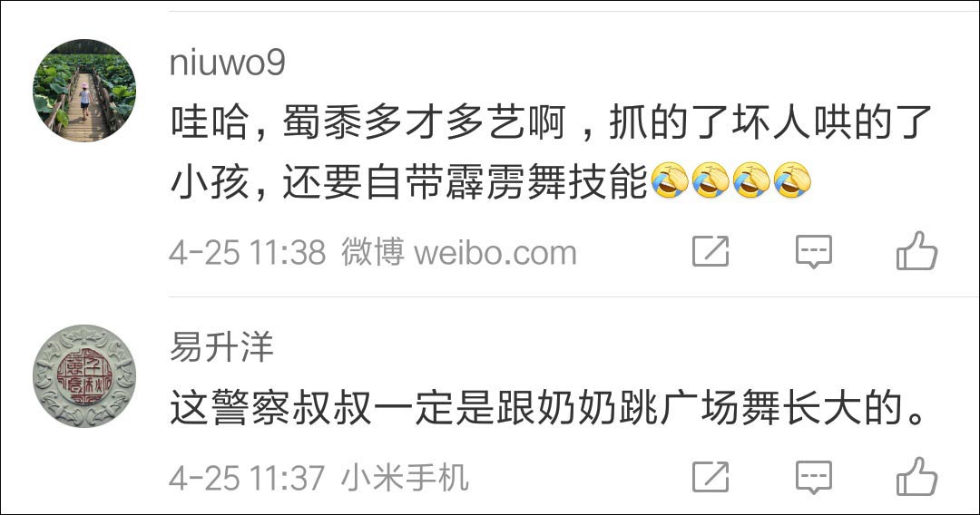This screenshot has height=515, width=980.
Task: Repost niuwo9's comment with the share icon
Action: point(710,251)
